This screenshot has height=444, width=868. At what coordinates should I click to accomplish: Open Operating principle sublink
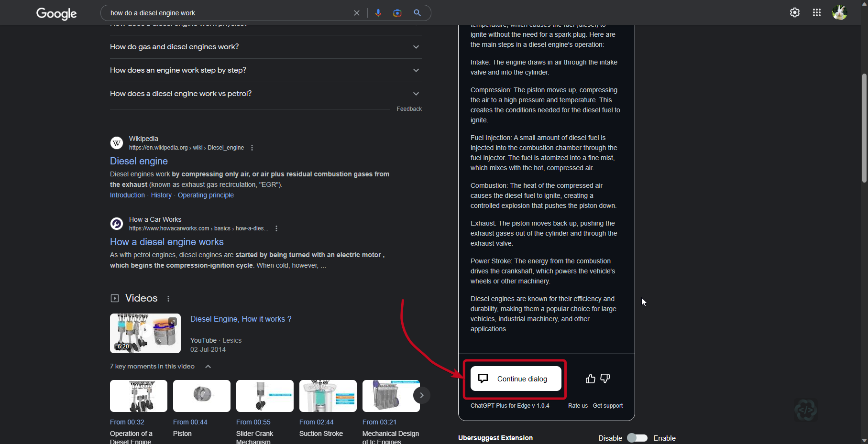(x=206, y=195)
